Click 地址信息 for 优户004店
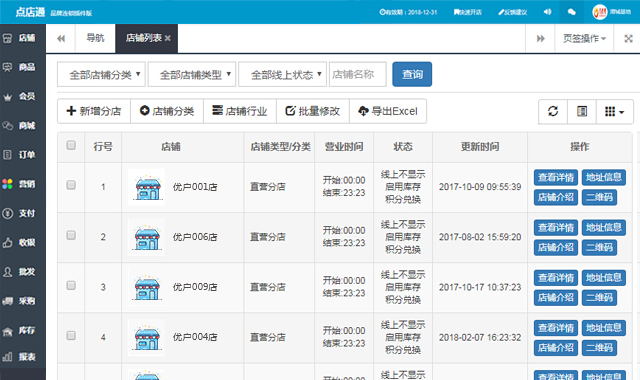 [x=604, y=328]
